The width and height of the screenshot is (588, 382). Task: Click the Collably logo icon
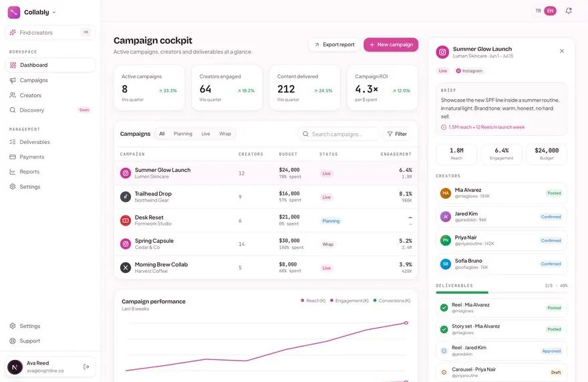[14, 12]
